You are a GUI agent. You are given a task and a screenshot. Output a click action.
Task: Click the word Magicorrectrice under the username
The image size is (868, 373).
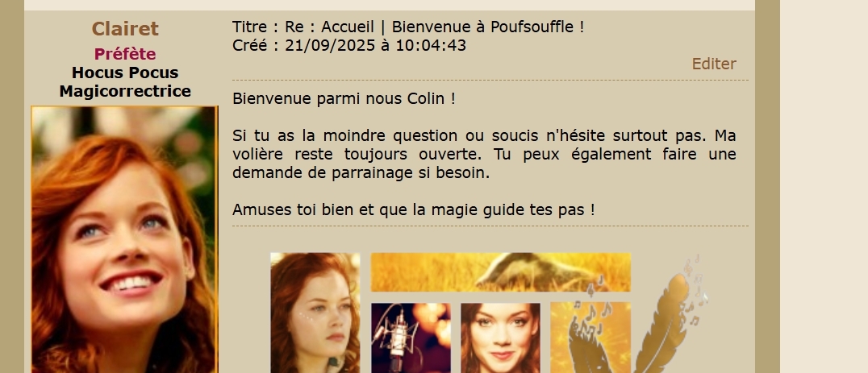125,91
